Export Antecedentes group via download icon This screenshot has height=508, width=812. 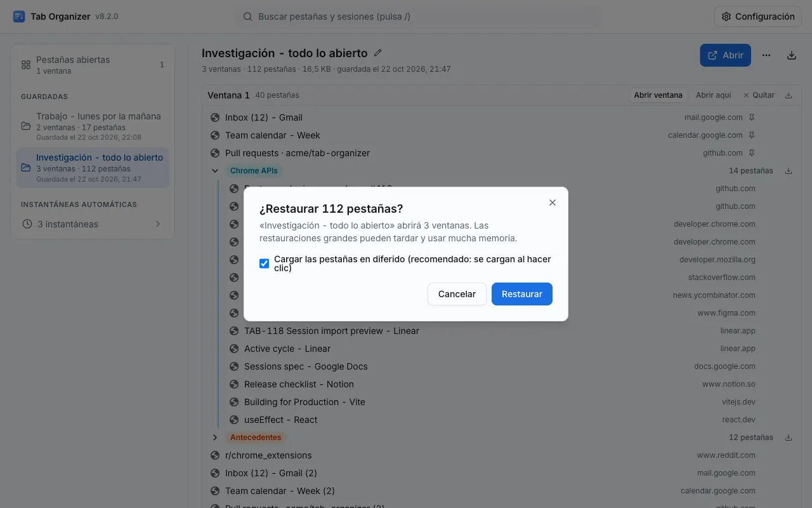(x=789, y=438)
